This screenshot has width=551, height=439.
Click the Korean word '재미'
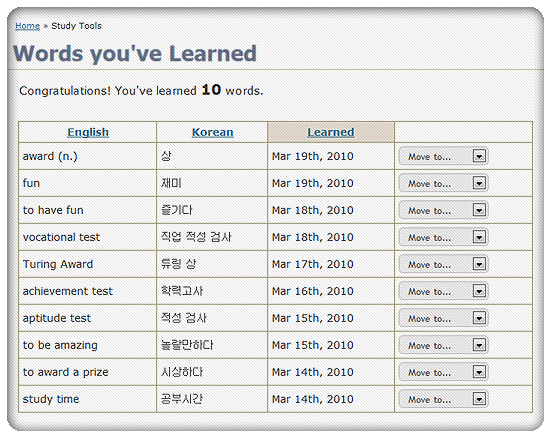click(x=171, y=183)
